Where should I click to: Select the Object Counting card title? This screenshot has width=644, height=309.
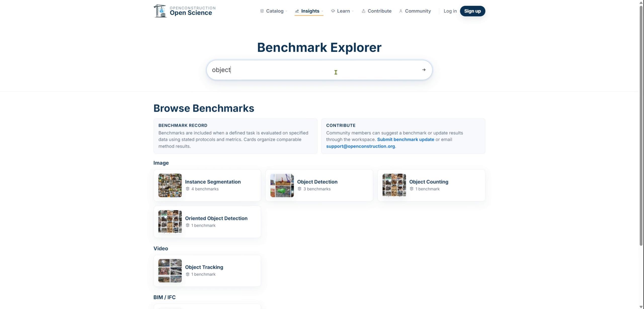429,182
